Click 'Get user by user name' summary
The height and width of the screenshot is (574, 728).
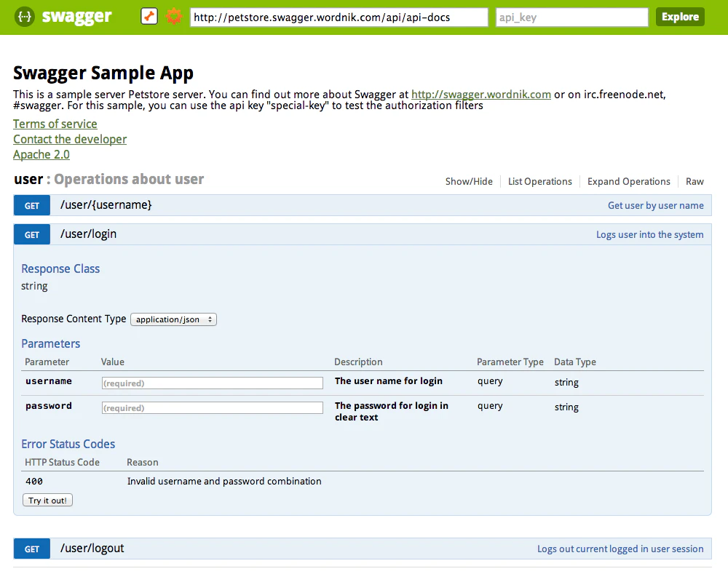(x=656, y=206)
